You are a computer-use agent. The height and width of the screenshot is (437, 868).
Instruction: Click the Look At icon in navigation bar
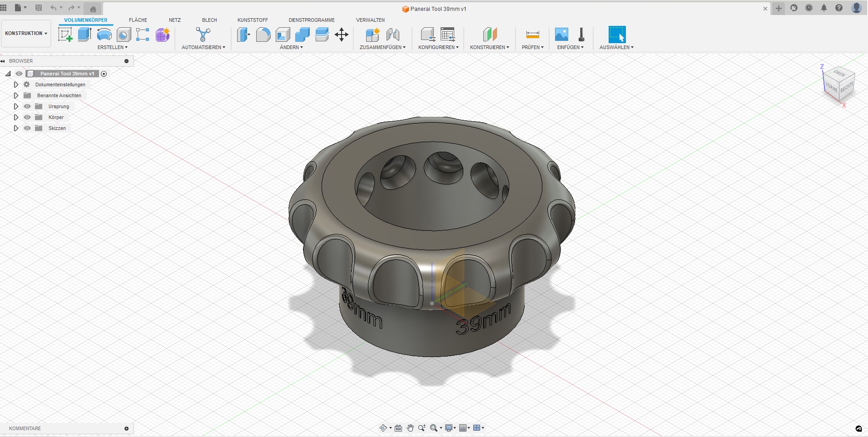coord(398,428)
